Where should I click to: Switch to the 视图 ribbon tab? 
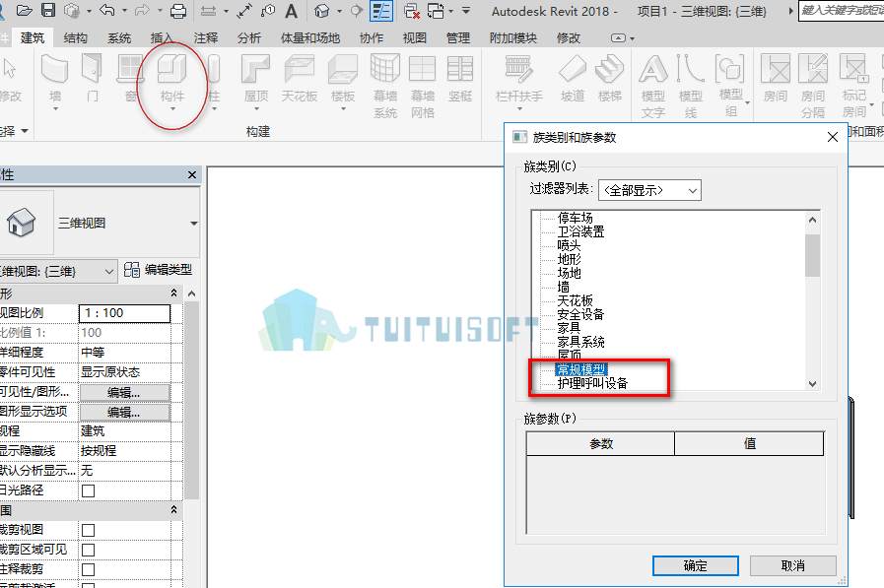tap(414, 37)
